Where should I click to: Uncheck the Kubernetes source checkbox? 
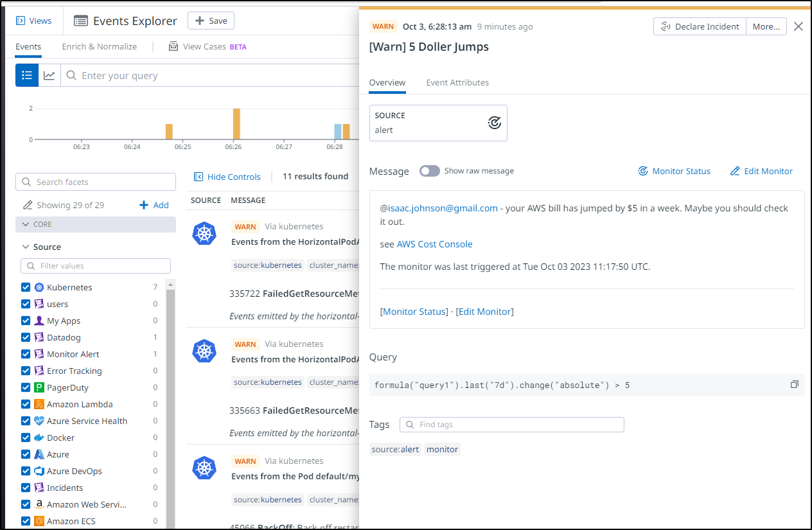click(x=26, y=287)
